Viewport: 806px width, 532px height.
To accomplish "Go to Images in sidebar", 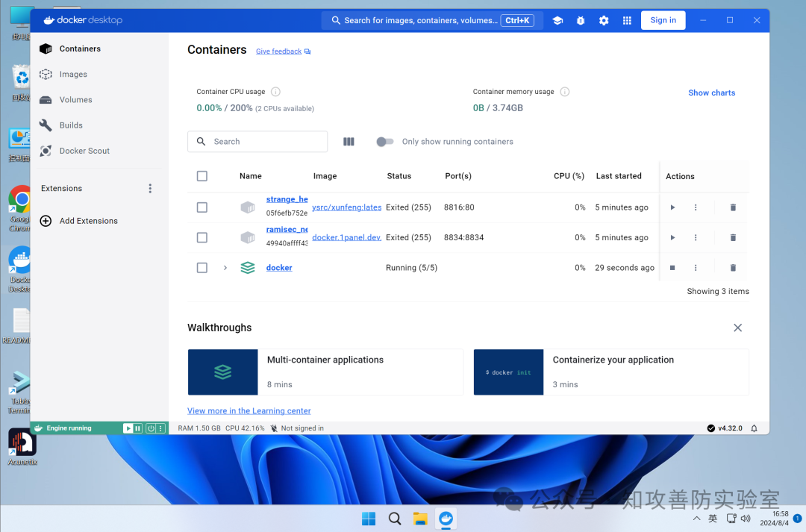I will [99, 75].
